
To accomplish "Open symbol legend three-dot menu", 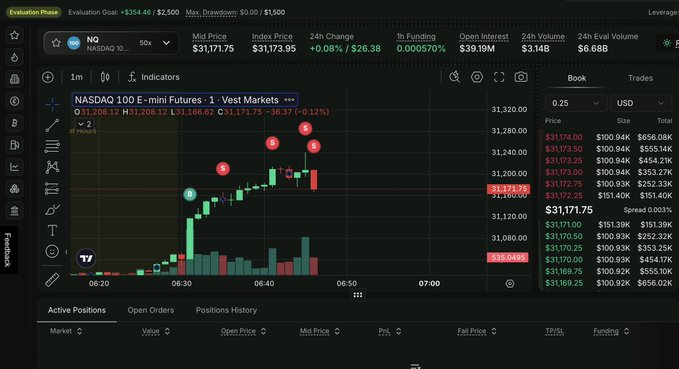I will click(x=289, y=100).
